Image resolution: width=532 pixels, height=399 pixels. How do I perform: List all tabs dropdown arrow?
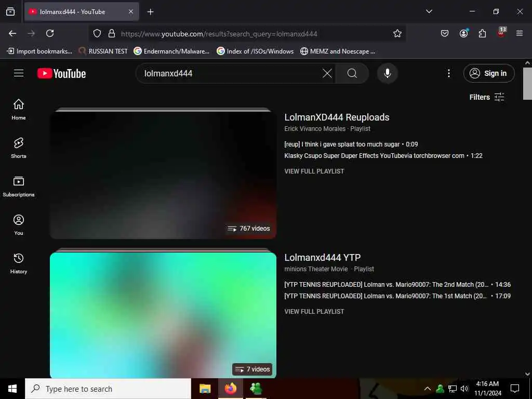pyautogui.click(x=429, y=11)
